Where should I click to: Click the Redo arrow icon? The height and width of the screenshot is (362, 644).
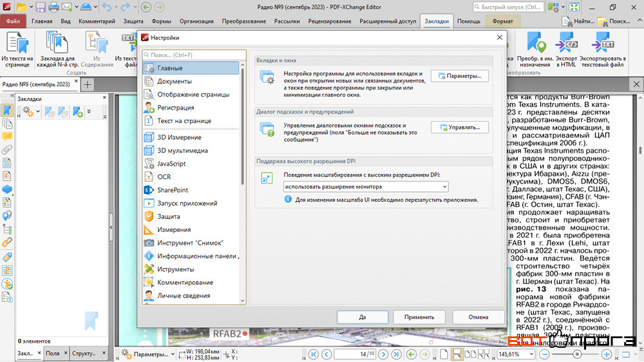coord(126,7)
